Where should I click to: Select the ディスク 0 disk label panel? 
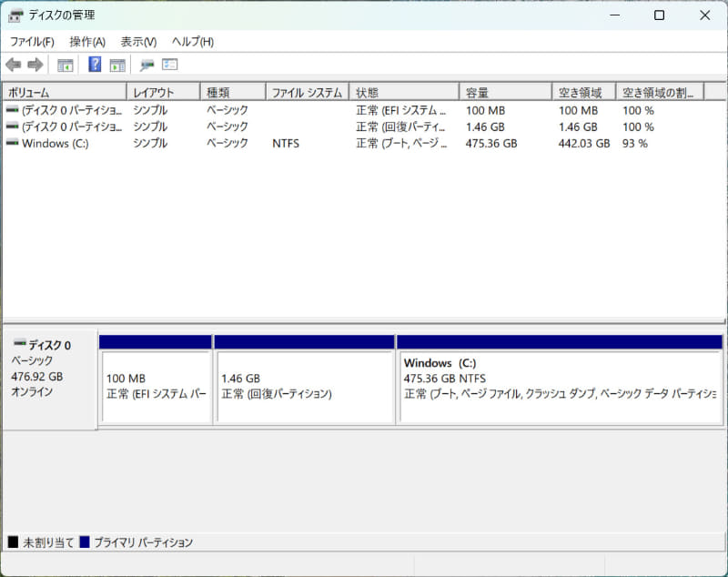tap(50, 380)
